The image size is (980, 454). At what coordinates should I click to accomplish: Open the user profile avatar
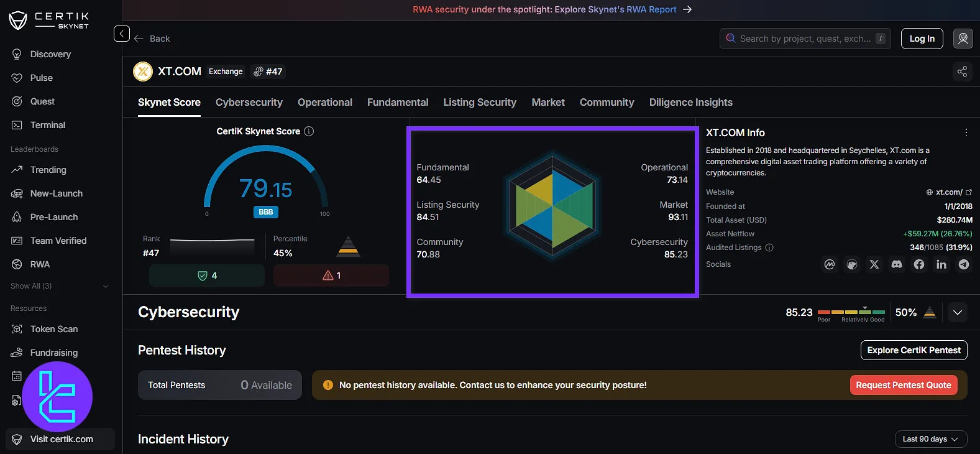point(963,39)
